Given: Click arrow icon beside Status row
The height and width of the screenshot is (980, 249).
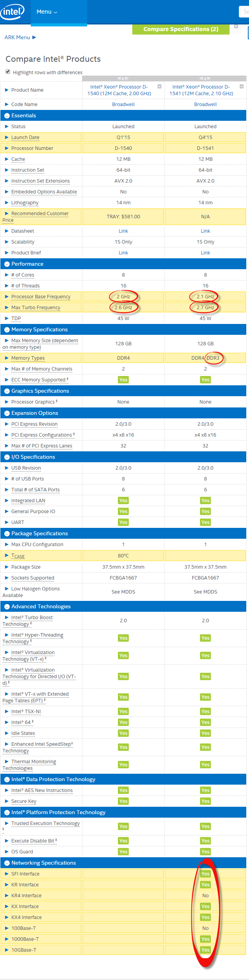Looking at the screenshot, I should (x=7, y=127).
